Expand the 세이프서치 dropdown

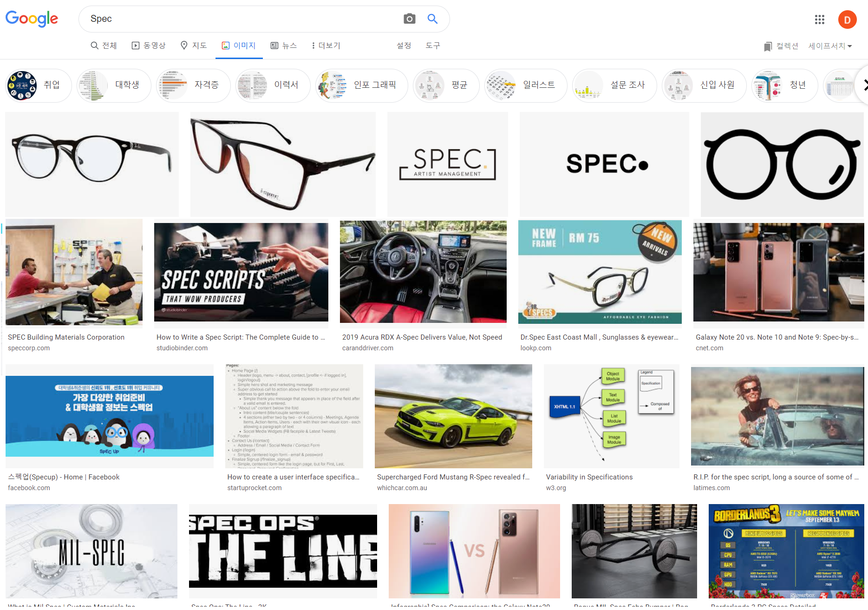click(x=830, y=46)
